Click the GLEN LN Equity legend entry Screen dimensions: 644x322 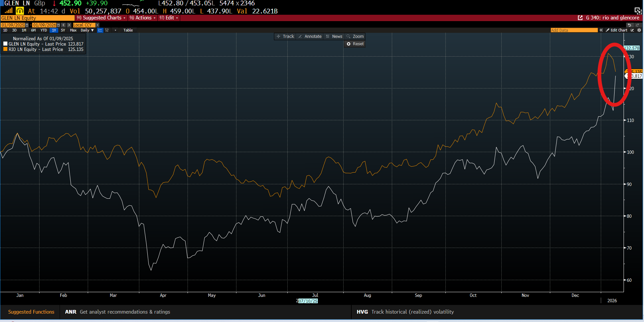pos(43,44)
